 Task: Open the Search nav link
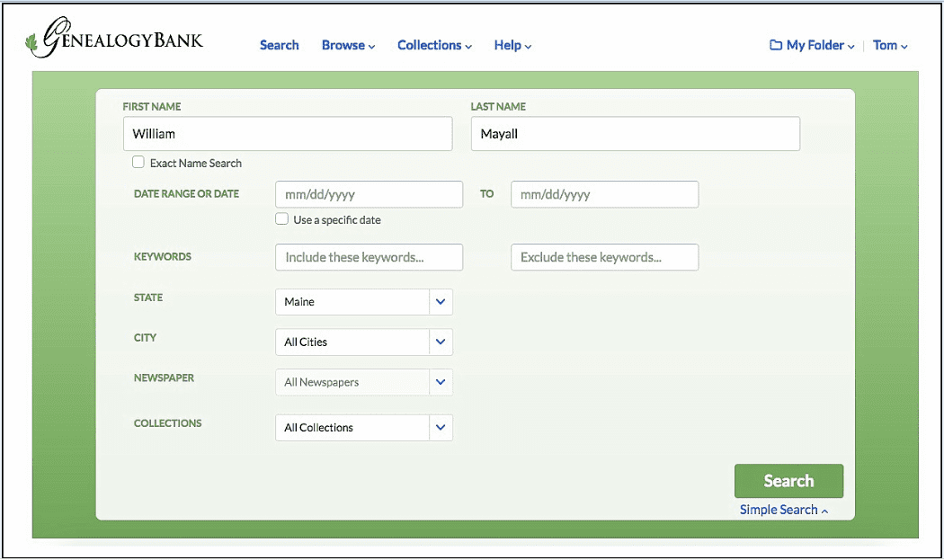280,45
